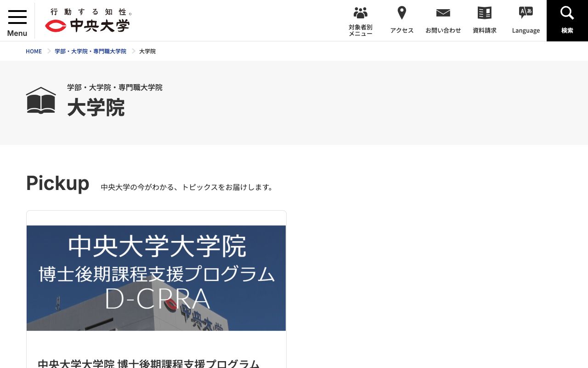Open 学部・大学院・専門職大学院 breadcrumb link

tap(90, 51)
